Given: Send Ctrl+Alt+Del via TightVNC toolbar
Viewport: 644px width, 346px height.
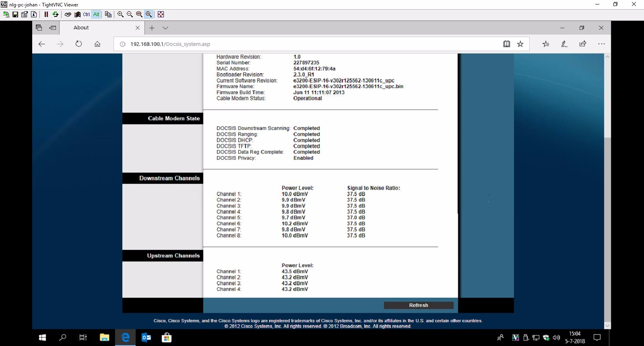Looking at the screenshot, I should [68, 14].
